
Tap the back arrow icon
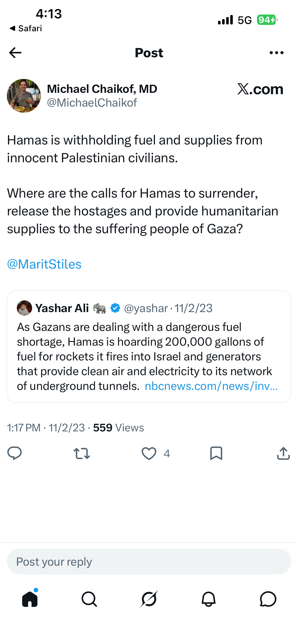pyautogui.click(x=15, y=53)
